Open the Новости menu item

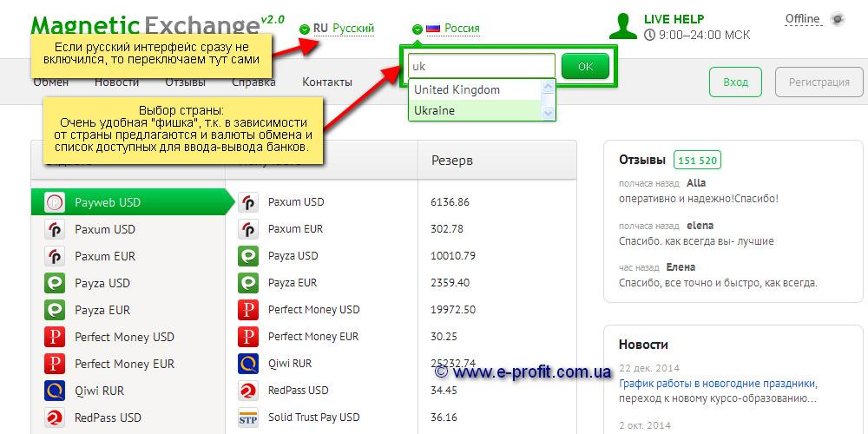(117, 82)
